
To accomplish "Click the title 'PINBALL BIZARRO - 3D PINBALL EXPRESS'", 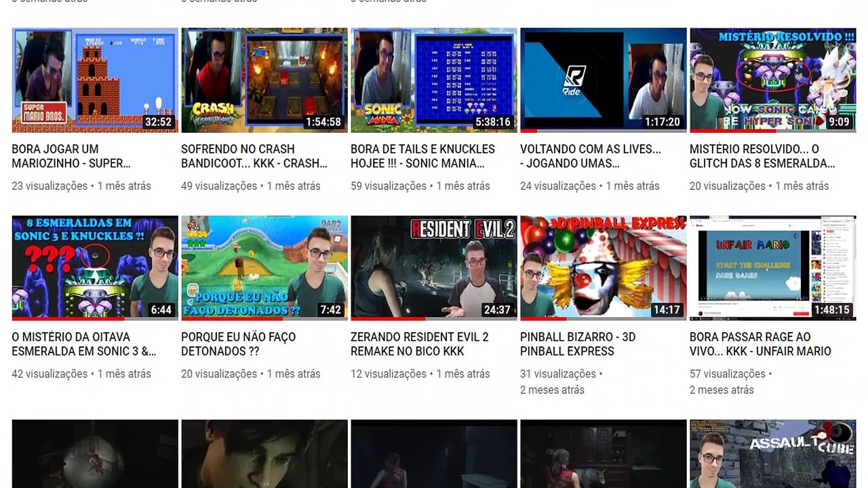I will tap(578, 344).
